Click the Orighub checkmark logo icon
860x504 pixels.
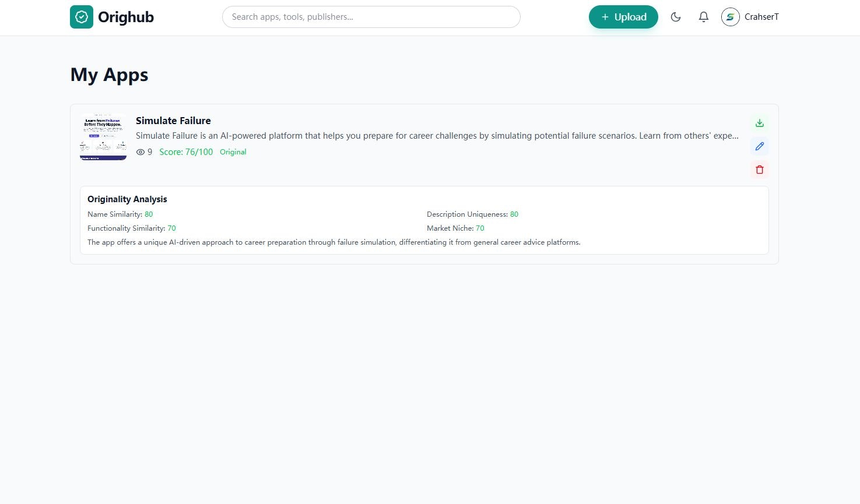coord(81,17)
